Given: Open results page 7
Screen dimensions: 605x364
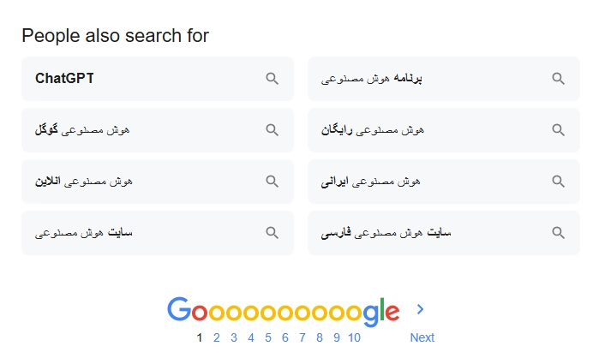Looking at the screenshot, I should [302, 337].
